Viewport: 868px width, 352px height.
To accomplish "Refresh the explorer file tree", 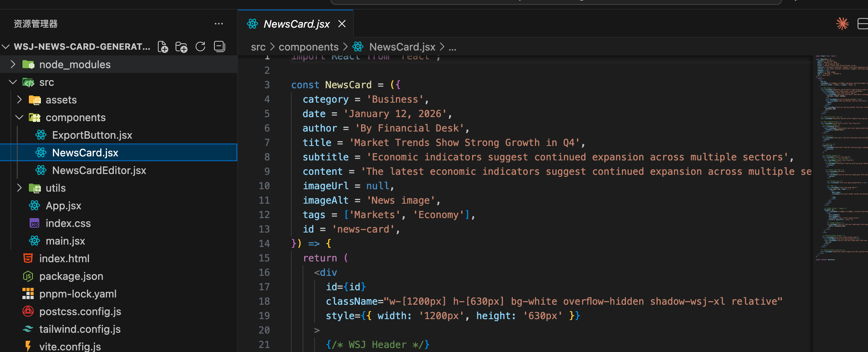I will [x=200, y=47].
